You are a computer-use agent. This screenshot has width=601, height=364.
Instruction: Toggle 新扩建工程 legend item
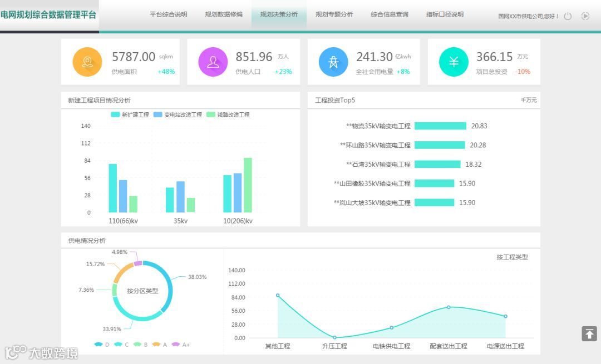130,114
